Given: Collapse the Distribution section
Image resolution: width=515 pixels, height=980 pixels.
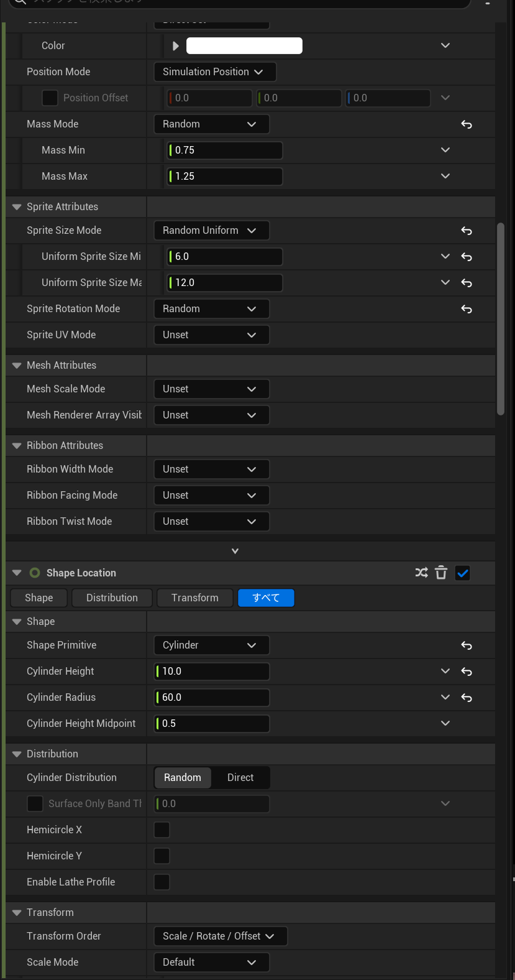Looking at the screenshot, I should 17,754.
